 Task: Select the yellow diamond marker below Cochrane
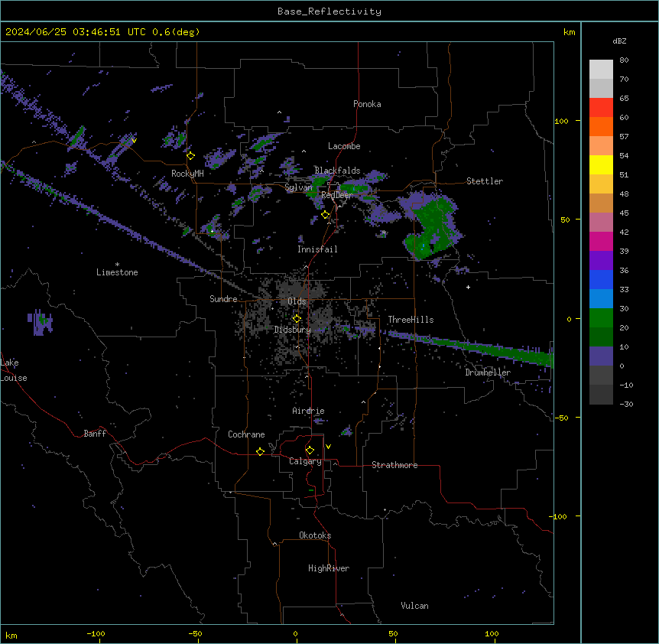[260, 451]
